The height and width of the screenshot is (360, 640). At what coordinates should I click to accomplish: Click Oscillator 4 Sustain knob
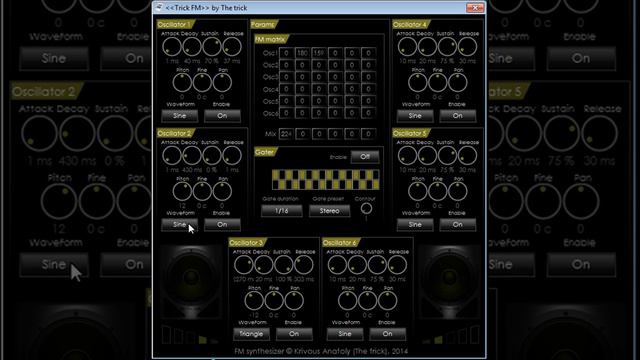click(447, 47)
